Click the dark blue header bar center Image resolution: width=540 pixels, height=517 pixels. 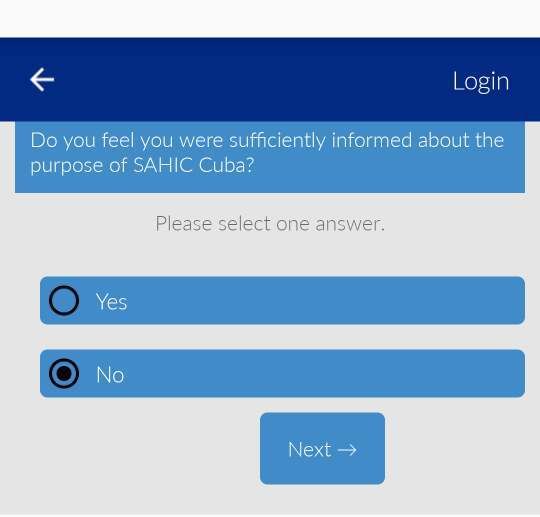click(270, 80)
